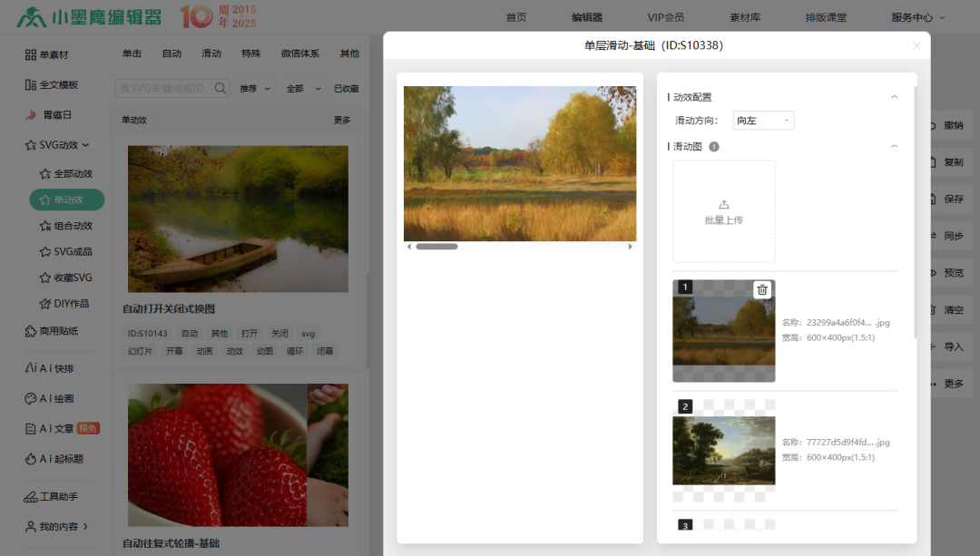Screen dimensions: 980x556
Task: Click the 小墨鹰编辑器 logo
Action: pyautogui.click(x=89, y=17)
